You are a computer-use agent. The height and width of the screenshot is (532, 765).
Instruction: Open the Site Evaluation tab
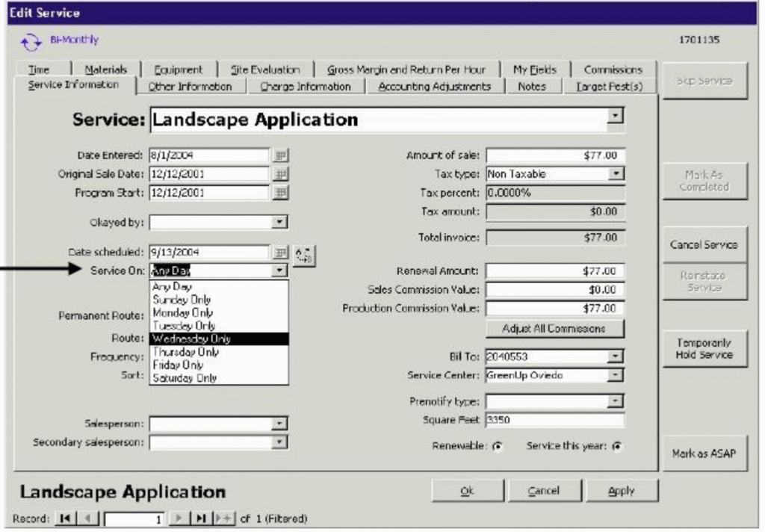pos(265,69)
